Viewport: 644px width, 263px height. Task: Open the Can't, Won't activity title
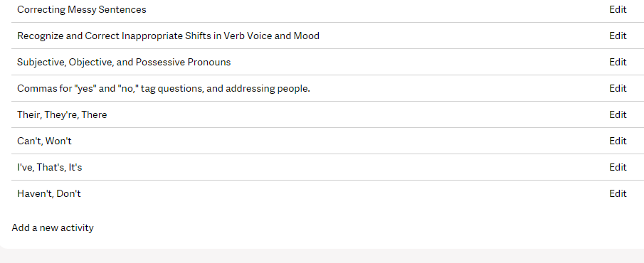point(44,141)
